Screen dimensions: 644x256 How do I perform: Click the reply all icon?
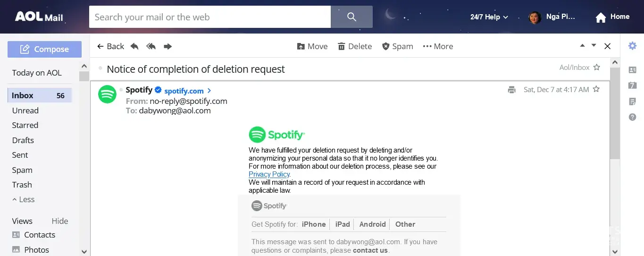click(x=151, y=46)
